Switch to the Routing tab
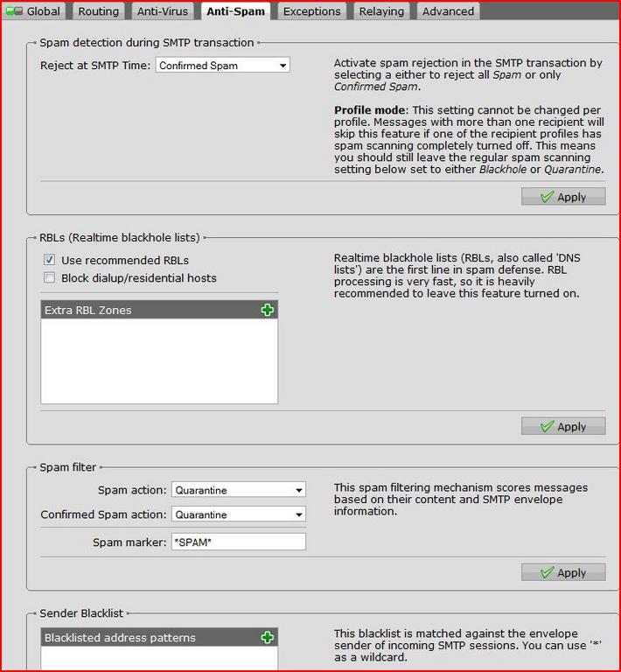This screenshot has width=621, height=672. coord(99,11)
